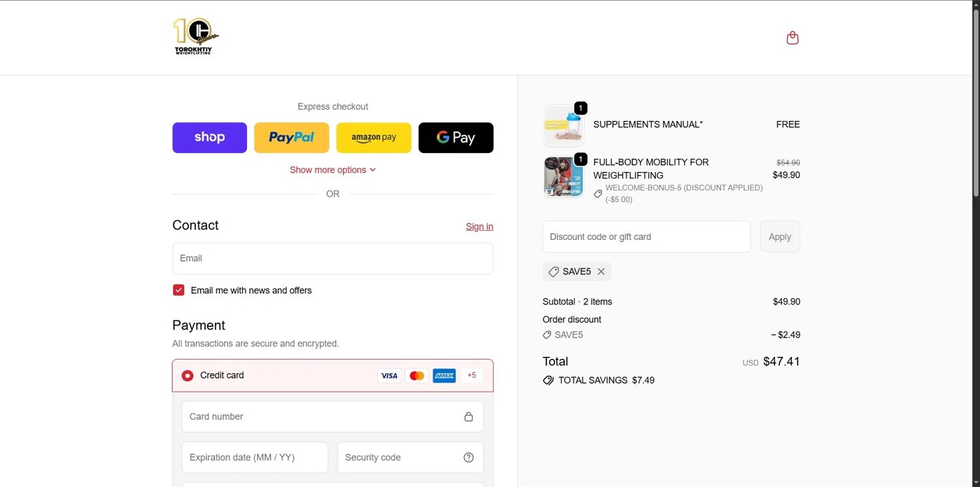Viewport: 980px width, 487px height.
Task: Click the American Express card icon
Action: tap(444, 375)
